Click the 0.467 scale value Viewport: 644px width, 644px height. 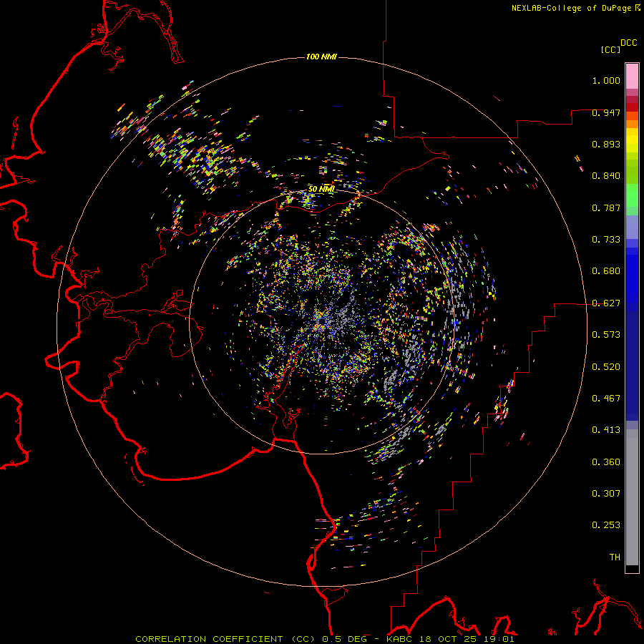(x=606, y=399)
